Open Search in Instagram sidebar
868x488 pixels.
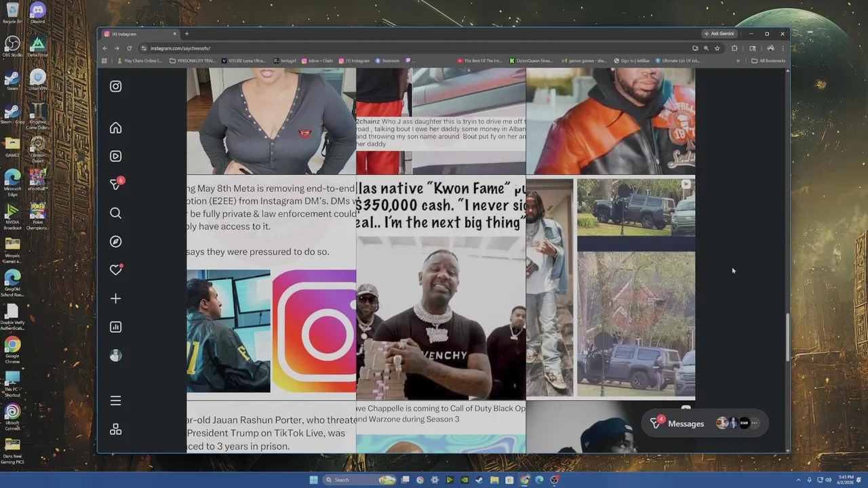click(116, 213)
